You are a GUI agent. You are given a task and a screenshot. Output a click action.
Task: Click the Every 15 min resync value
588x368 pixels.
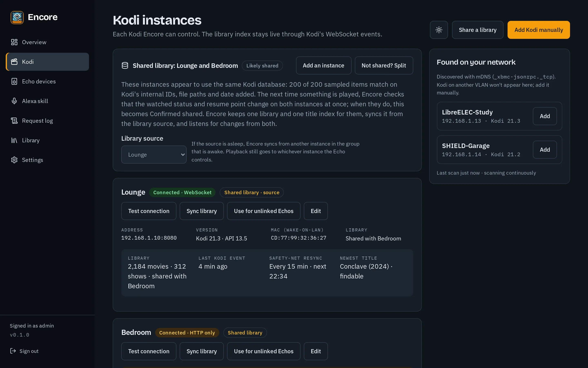pos(298,271)
